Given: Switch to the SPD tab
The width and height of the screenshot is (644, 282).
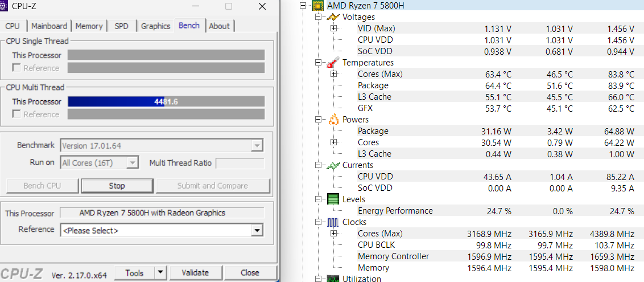Looking at the screenshot, I should pyautogui.click(x=122, y=26).
